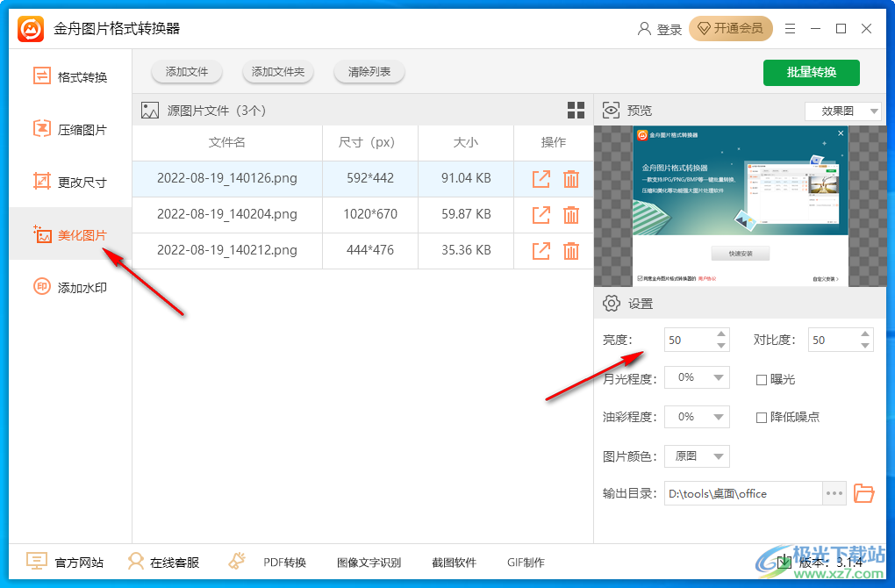
Task: Enable the 降低噪点 noise reduction checkbox
Action: pyautogui.click(x=762, y=417)
